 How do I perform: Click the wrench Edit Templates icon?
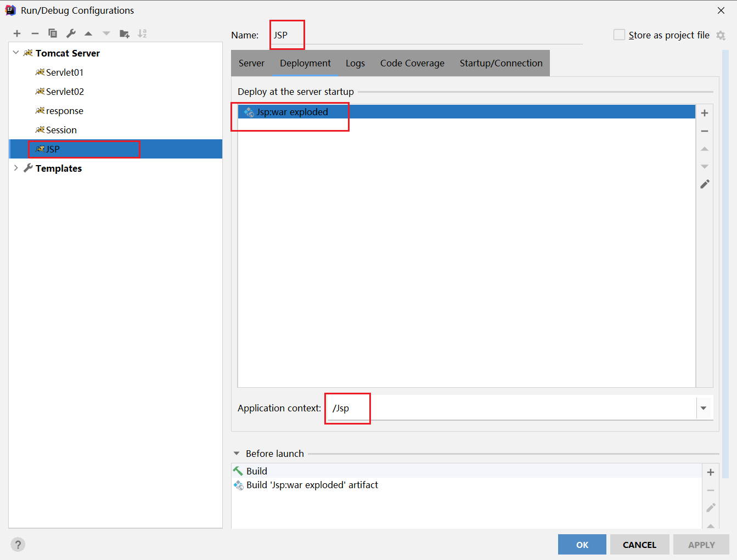click(71, 33)
